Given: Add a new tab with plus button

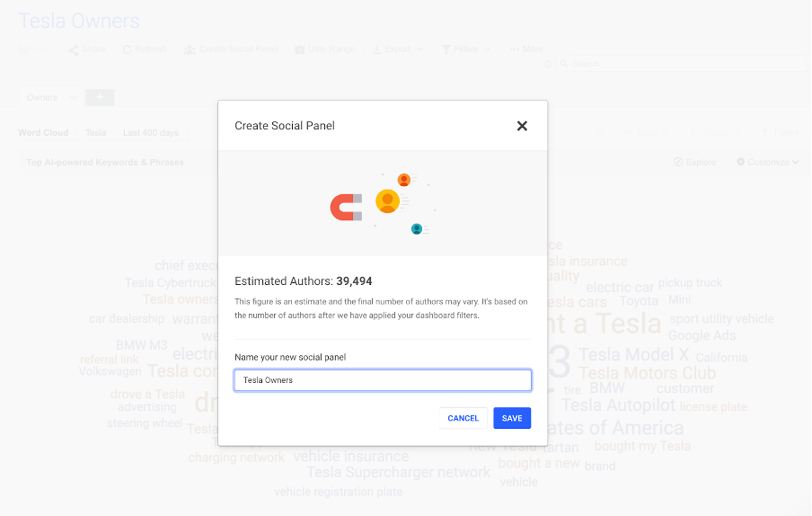Looking at the screenshot, I should pos(99,97).
